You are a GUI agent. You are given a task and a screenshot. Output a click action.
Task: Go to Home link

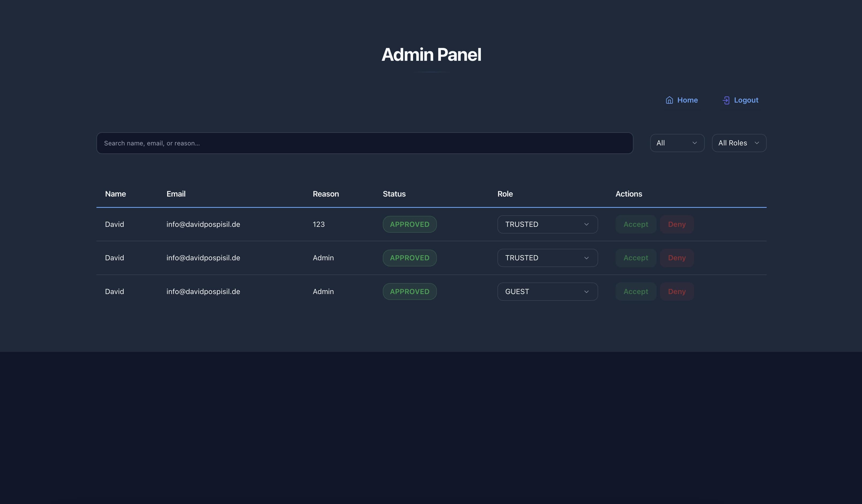click(x=687, y=100)
